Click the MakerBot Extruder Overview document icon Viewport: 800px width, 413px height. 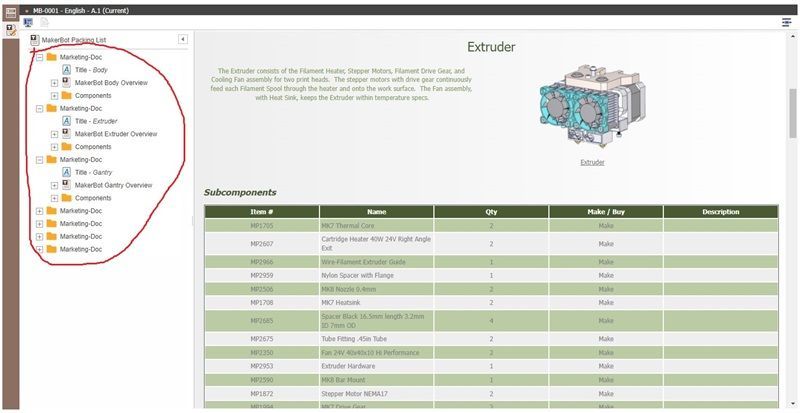coord(66,134)
